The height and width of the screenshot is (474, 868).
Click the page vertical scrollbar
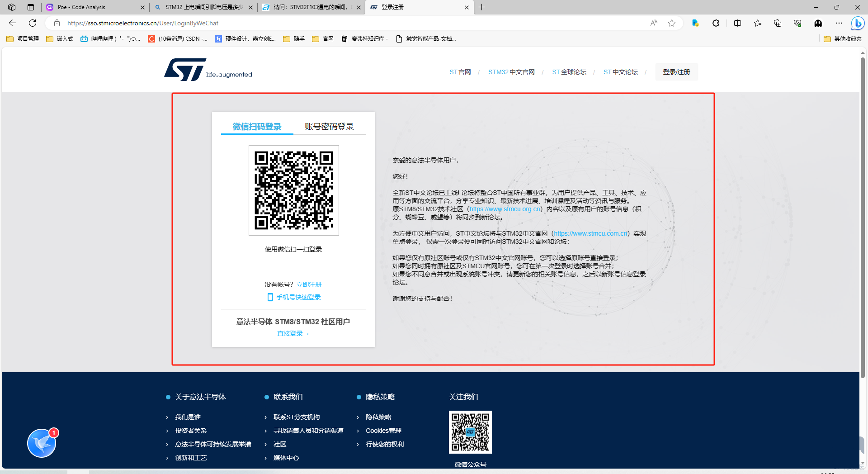pos(863,217)
